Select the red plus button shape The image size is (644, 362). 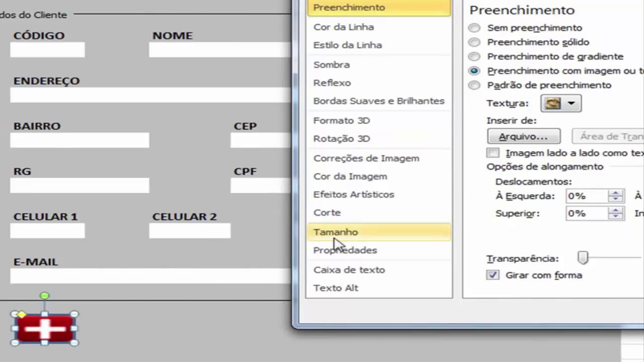click(45, 328)
